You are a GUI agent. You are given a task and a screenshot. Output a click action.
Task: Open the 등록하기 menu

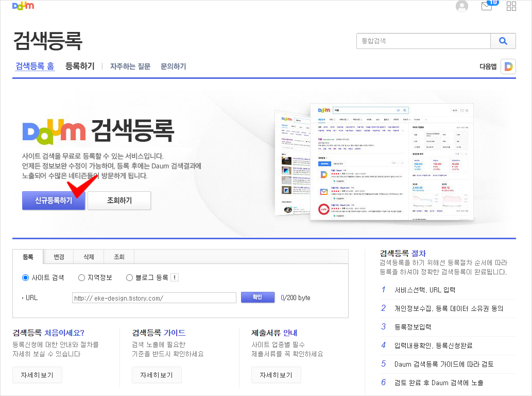tap(80, 66)
